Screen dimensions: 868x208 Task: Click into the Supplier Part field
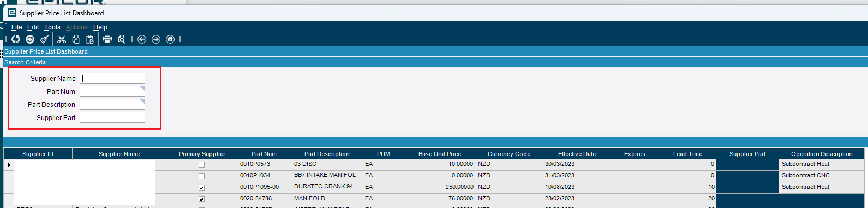pyautogui.click(x=112, y=117)
